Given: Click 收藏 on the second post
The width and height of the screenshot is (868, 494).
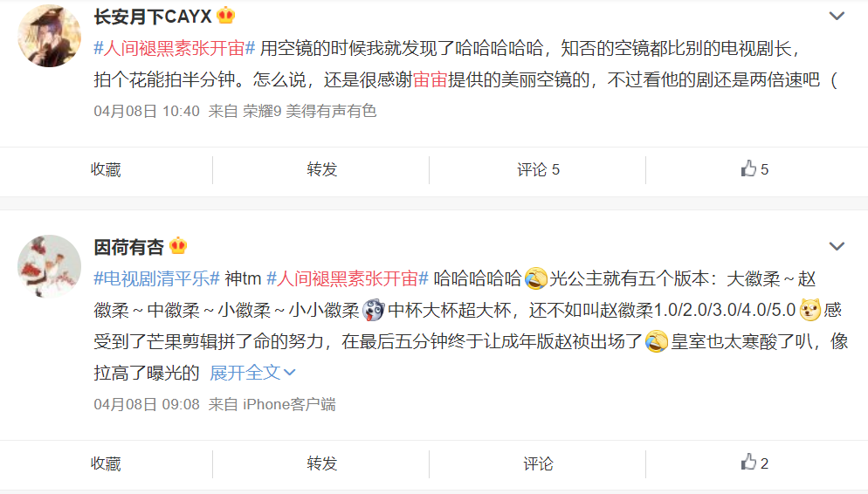Looking at the screenshot, I should (106, 463).
